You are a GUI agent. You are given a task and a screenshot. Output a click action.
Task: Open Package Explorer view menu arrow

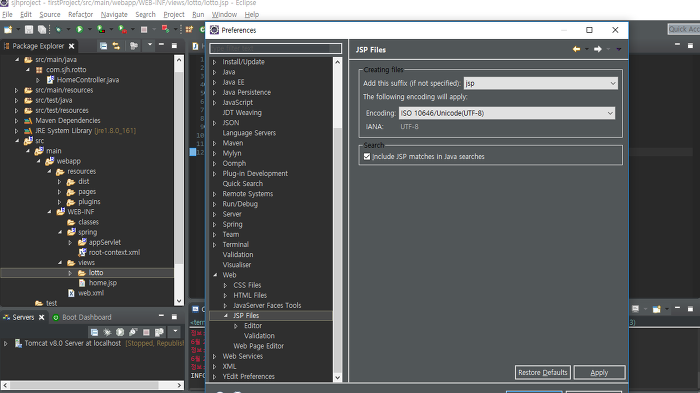[x=150, y=45]
